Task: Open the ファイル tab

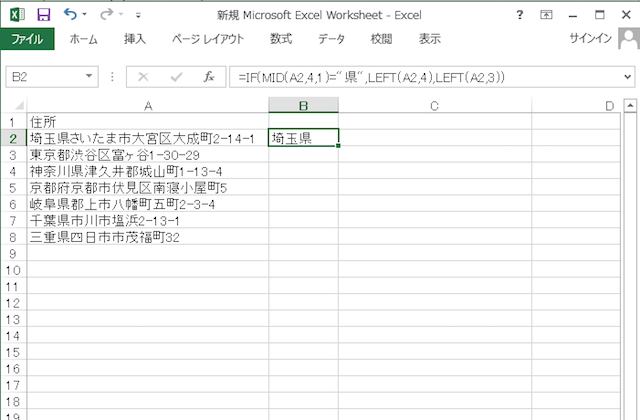Action: 27,39
